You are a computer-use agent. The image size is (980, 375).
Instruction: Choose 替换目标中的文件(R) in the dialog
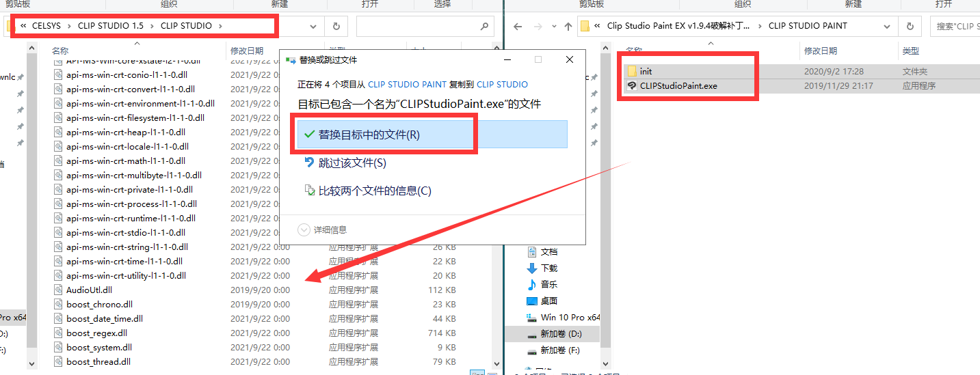[432, 135]
